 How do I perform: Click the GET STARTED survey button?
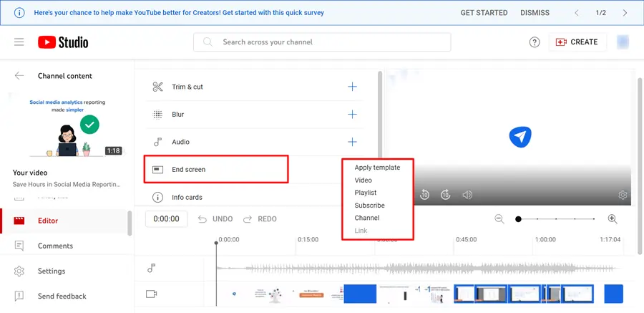484,13
